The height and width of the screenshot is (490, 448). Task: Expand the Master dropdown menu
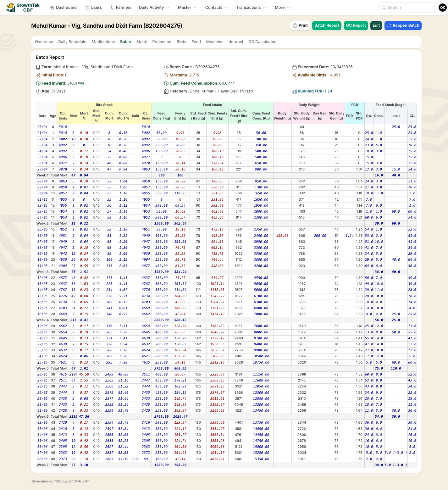pyautogui.click(x=187, y=8)
